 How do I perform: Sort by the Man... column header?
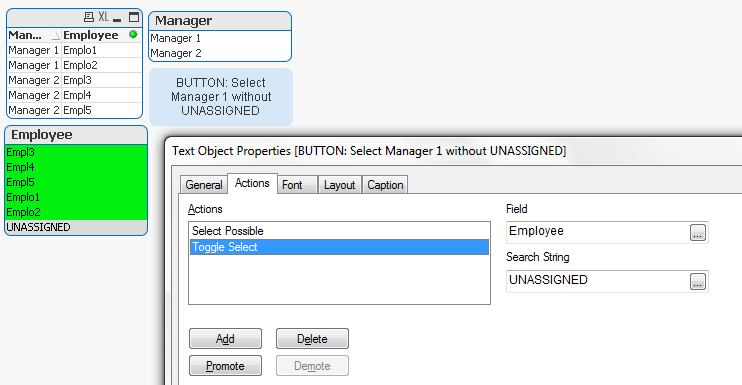34,35
